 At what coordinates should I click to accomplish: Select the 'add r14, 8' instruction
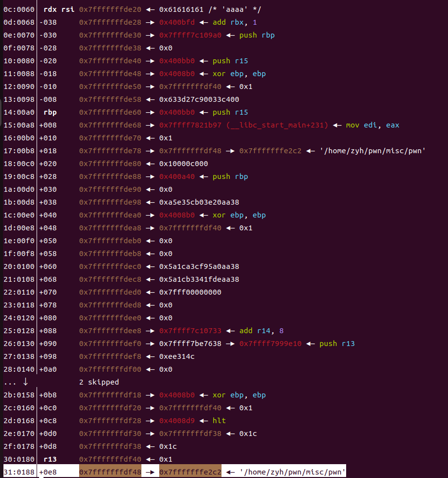262,331
